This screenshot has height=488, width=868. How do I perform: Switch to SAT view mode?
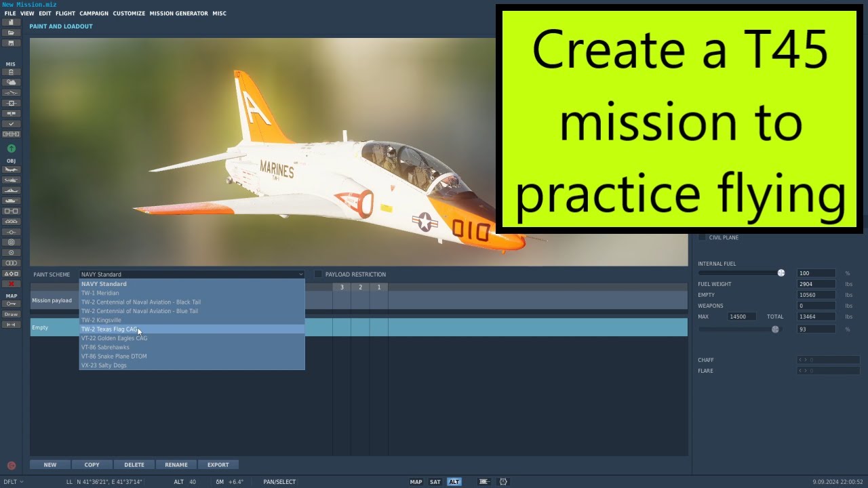pos(435,482)
